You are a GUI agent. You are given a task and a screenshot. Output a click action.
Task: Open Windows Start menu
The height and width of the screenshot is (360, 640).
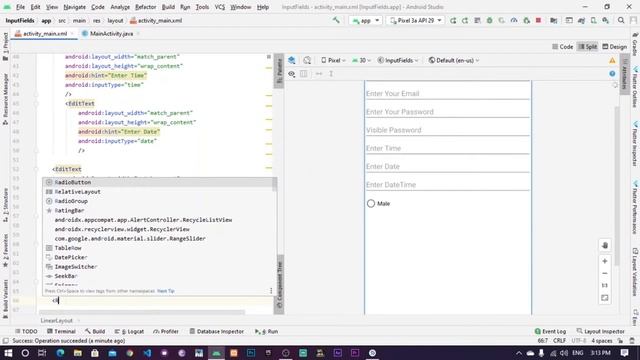point(8,353)
